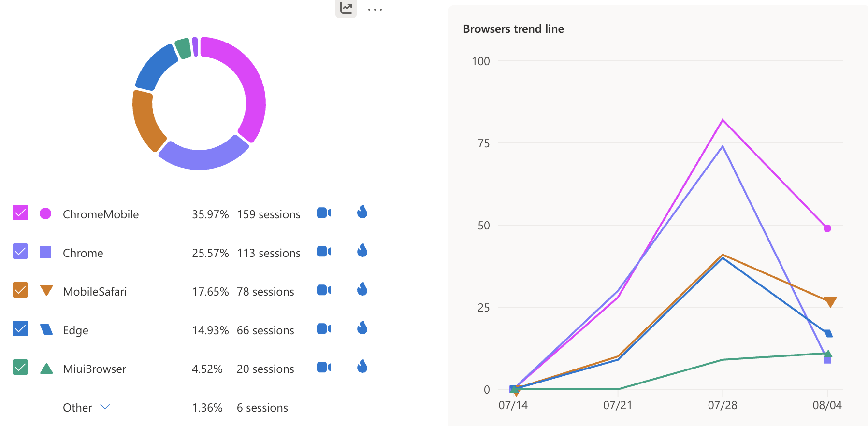View heatmaps for Chrome browser

362,251
